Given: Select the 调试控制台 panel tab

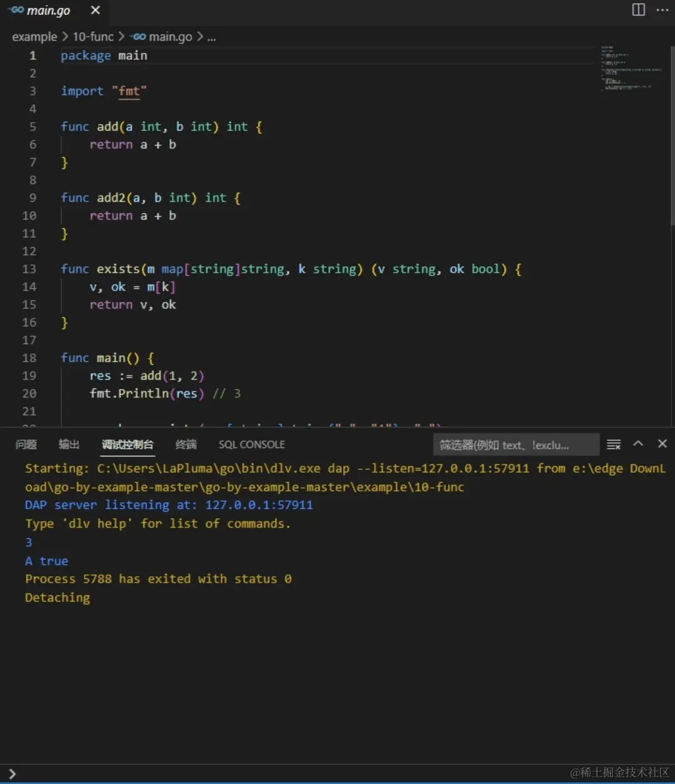Looking at the screenshot, I should point(127,444).
